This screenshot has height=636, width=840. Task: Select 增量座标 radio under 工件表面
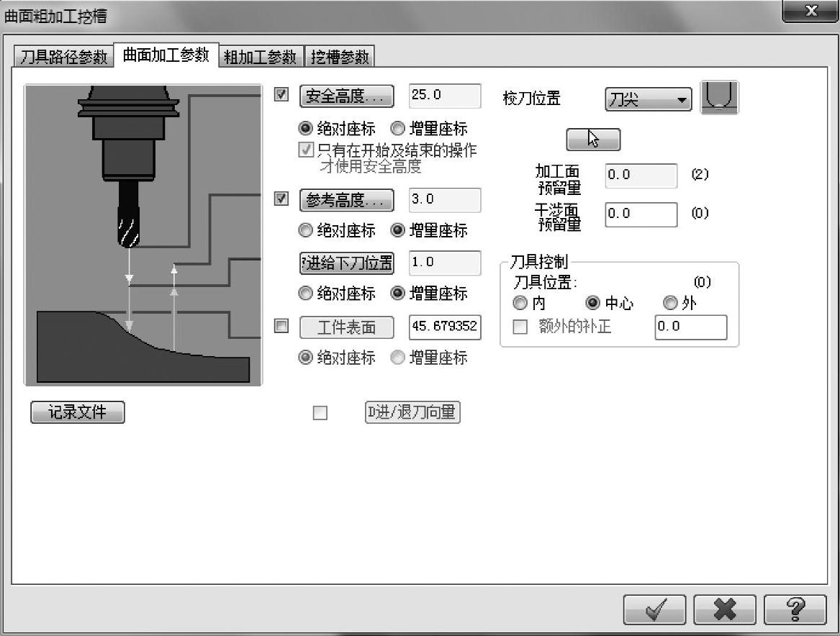pyautogui.click(x=397, y=357)
